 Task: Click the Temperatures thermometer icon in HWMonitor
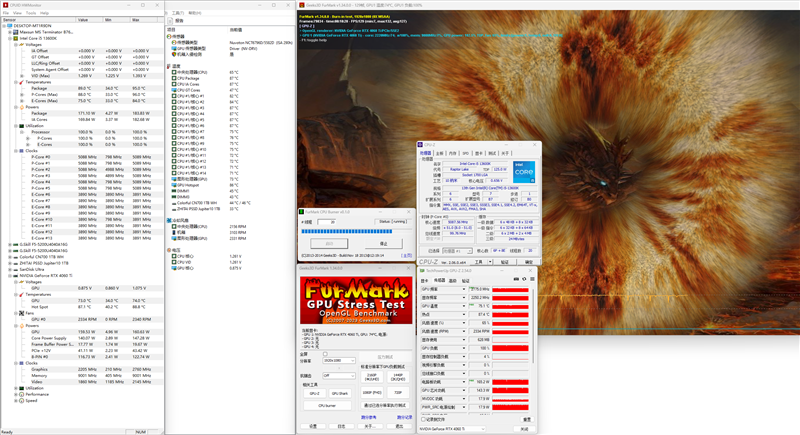pyautogui.click(x=21, y=82)
